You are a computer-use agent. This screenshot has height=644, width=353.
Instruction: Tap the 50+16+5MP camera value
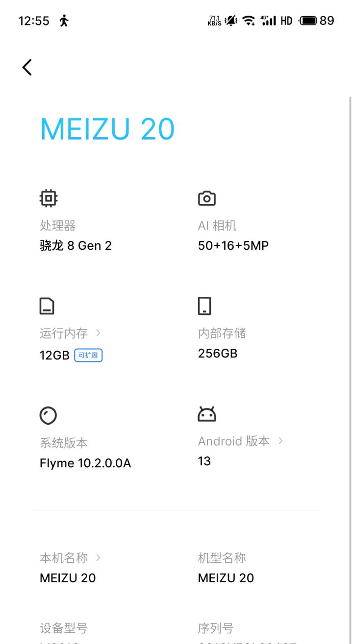click(x=233, y=245)
